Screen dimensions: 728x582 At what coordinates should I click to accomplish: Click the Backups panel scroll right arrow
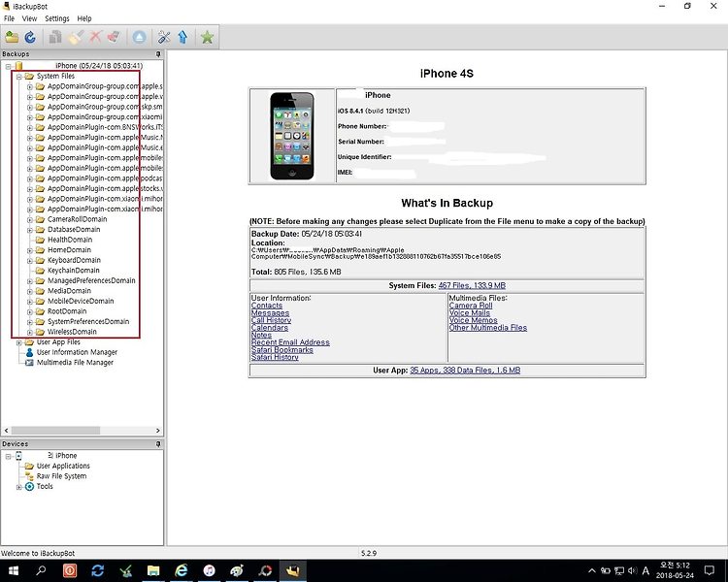[158, 431]
